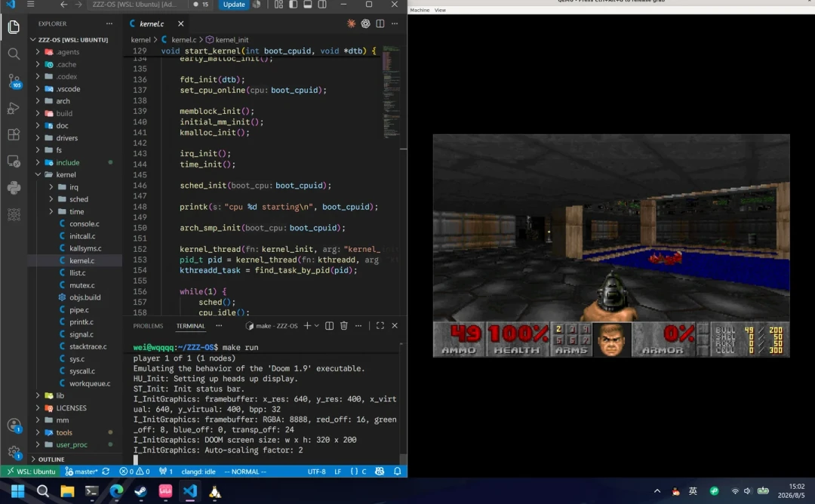This screenshot has height=504, width=815.
Task: Open Source Control view with 105 badge
Action: [x=14, y=81]
